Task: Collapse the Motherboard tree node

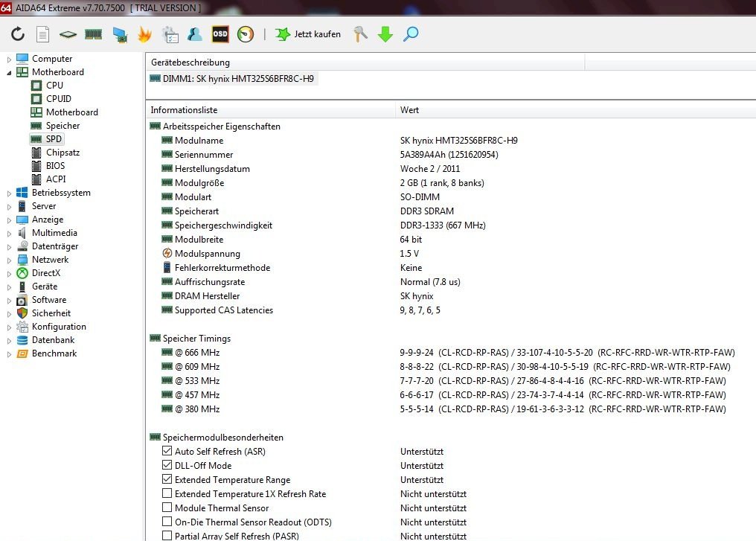Action: click(9, 72)
